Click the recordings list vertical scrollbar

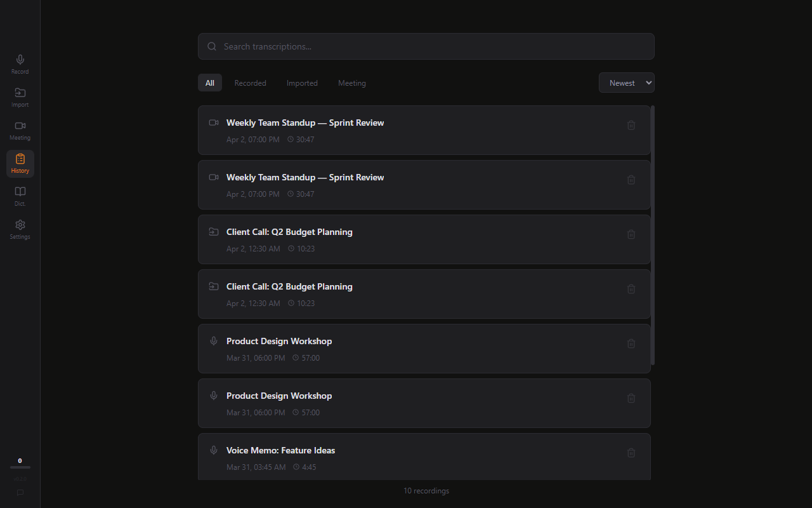click(653, 235)
